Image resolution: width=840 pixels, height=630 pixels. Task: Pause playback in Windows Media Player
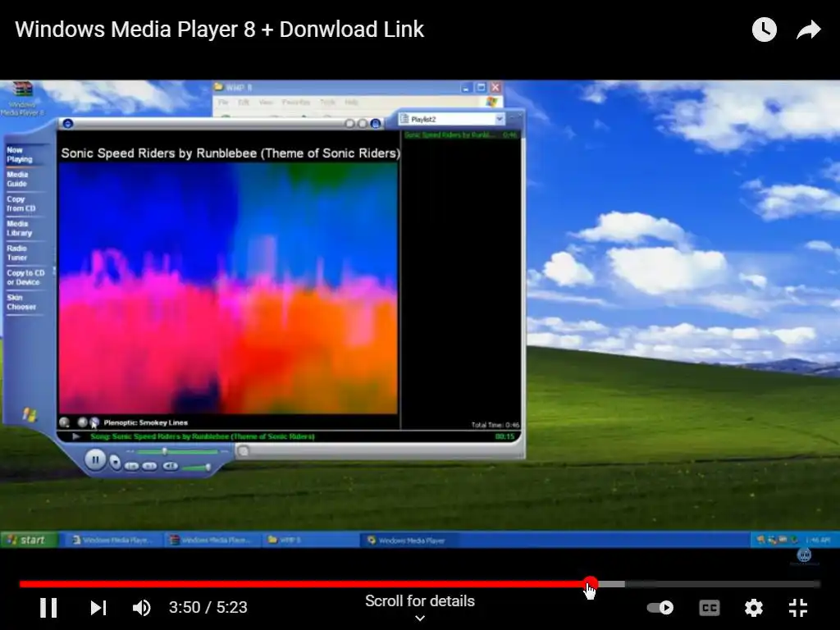(95, 459)
